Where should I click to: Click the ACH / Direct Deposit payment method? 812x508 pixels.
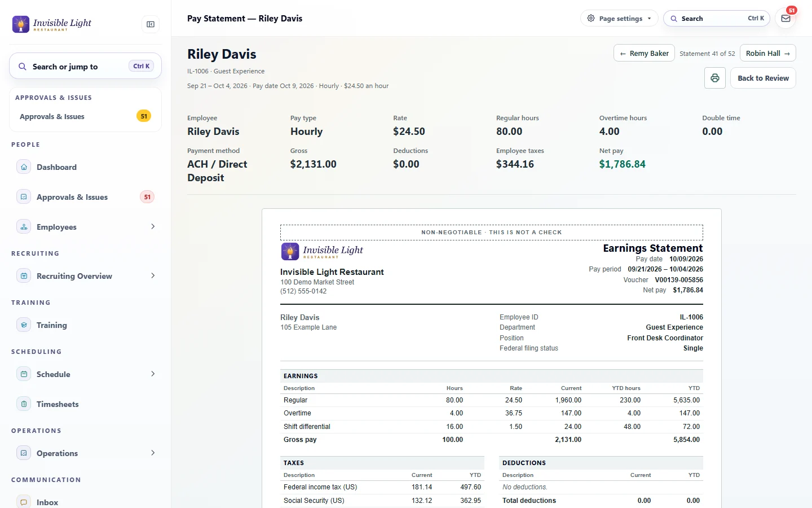pos(217,171)
